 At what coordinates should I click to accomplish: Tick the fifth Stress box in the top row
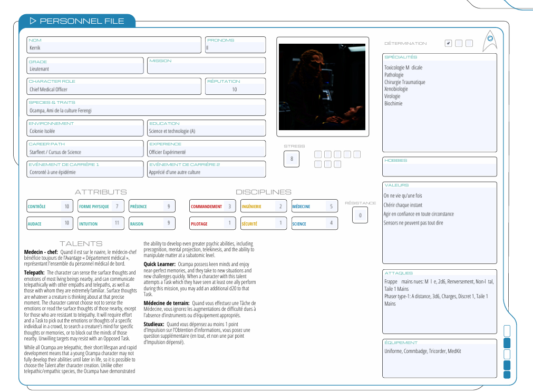(x=357, y=154)
